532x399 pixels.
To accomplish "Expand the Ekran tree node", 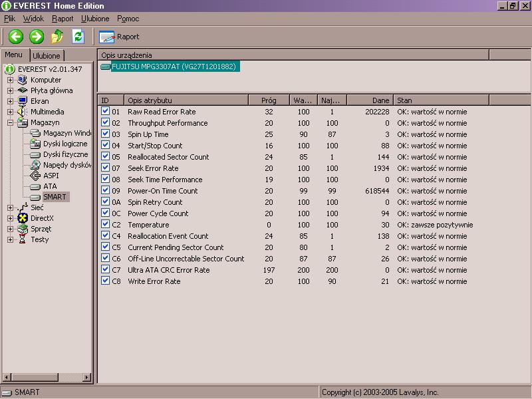I will click(10, 102).
